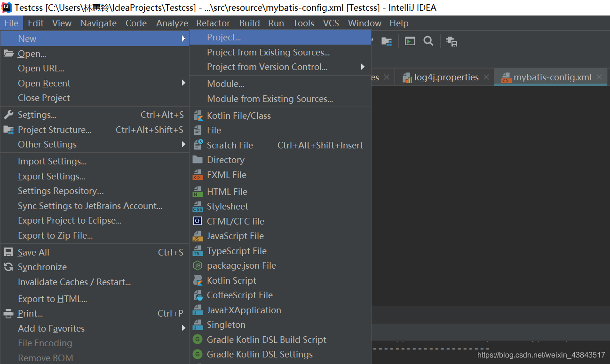Click the Open folder icon in File menu

pos(8,54)
